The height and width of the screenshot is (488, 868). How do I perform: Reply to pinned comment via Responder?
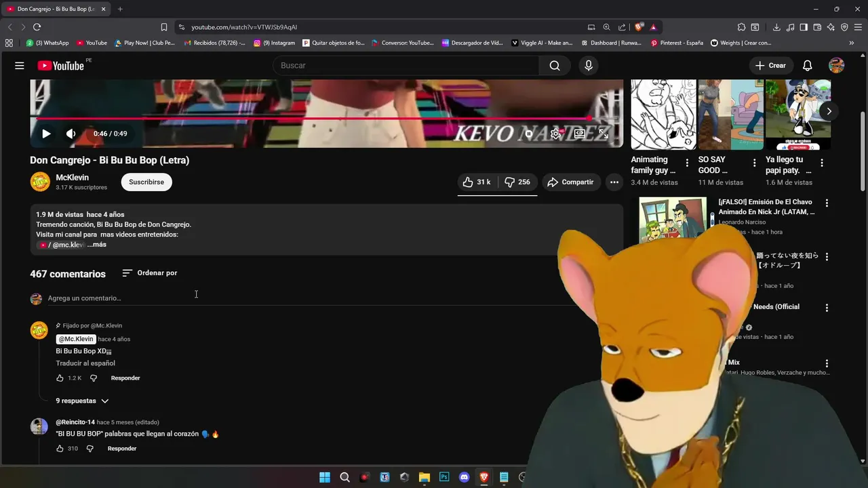[125, 378]
